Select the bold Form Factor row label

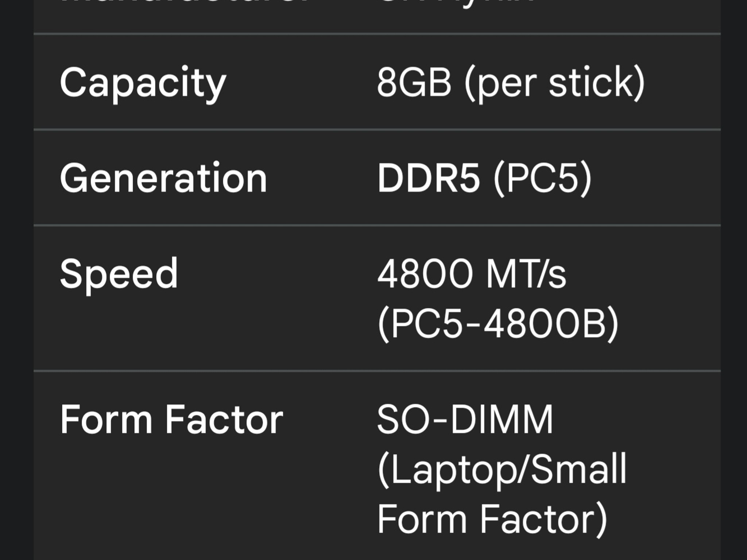[171, 419]
